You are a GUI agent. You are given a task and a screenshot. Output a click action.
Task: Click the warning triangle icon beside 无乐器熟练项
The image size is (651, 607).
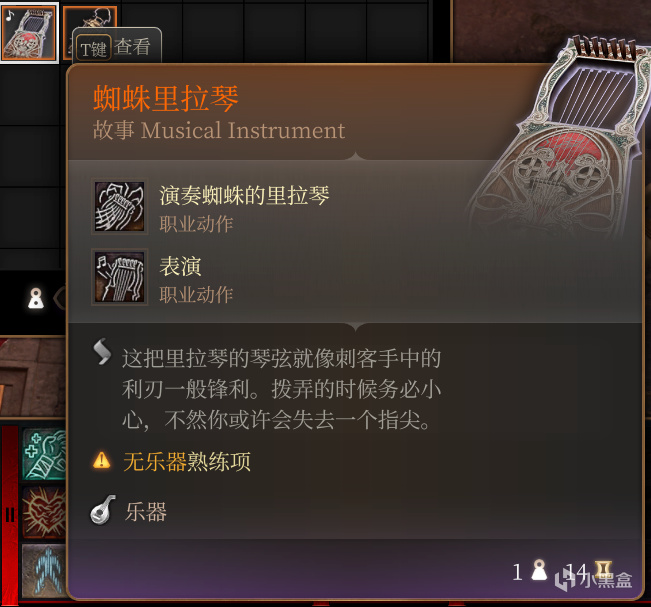click(x=101, y=460)
